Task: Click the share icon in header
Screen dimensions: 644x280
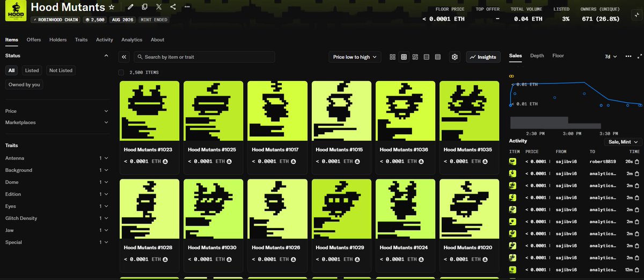Action: (x=173, y=7)
